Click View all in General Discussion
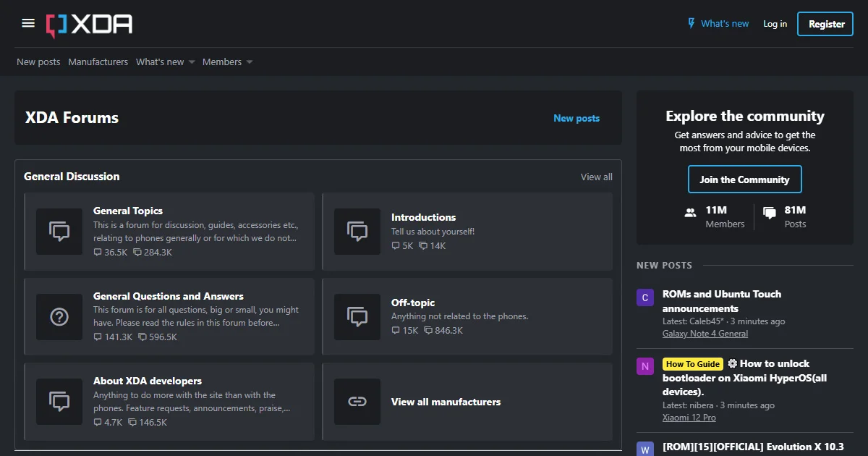Viewport: 868px width, 456px height. [x=597, y=177]
